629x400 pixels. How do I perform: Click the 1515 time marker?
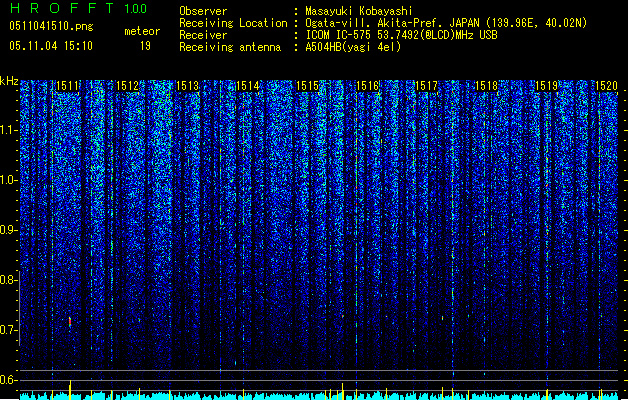[x=307, y=86]
